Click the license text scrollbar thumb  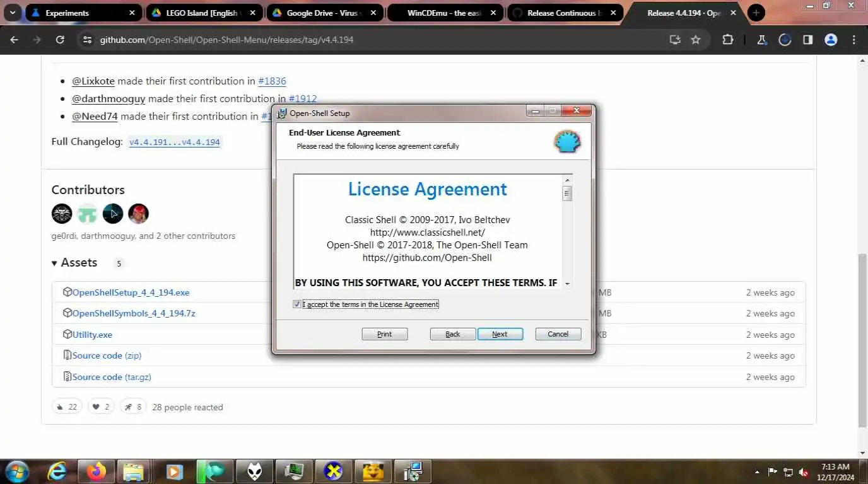(x=567, y=193)
